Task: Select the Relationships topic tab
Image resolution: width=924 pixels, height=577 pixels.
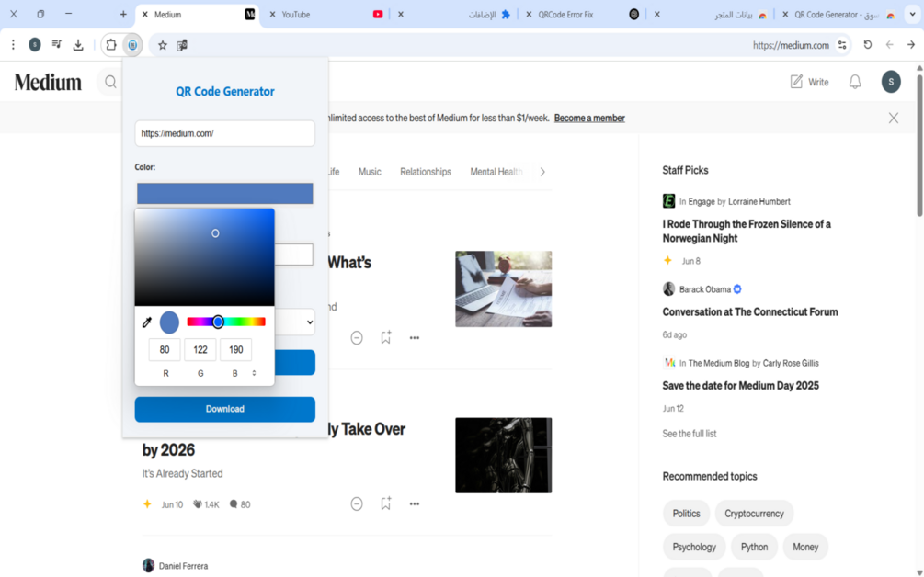Action: pos(426,172)
